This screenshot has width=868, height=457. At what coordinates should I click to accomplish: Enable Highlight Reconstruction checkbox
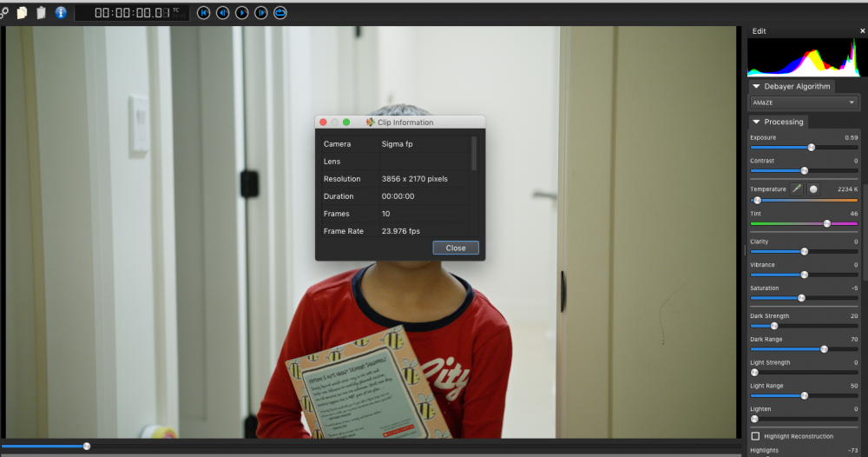tap(756, 436)
